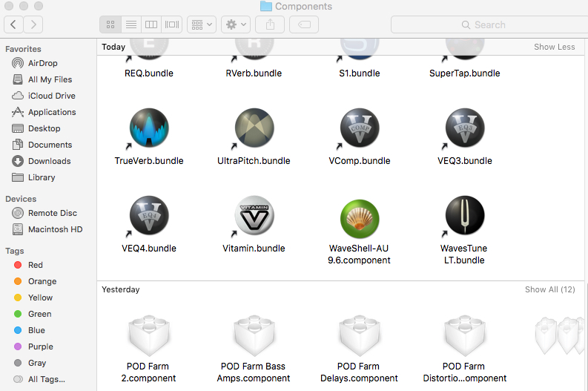
Task: Click the Tags sidebar heading
Action: pos(15,251)
